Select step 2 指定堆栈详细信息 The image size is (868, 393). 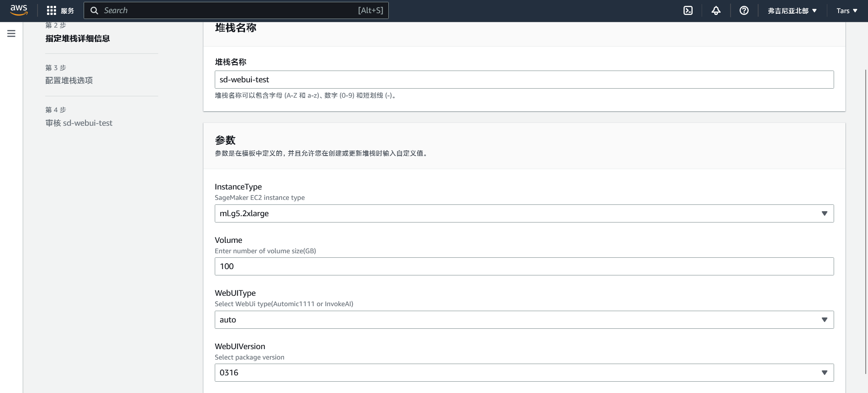point(77,38)
